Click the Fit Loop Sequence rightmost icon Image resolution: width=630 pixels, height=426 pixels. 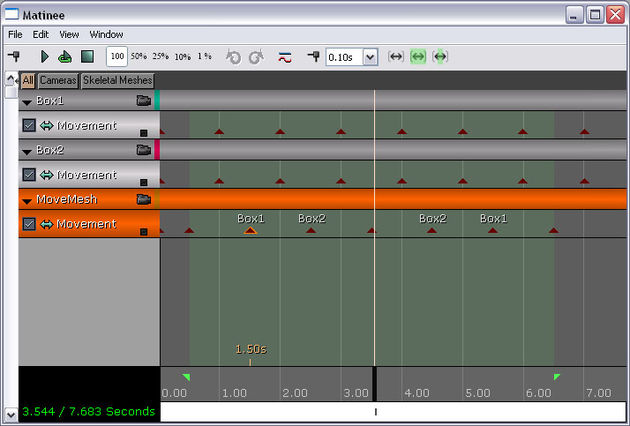pyautogui.click(x=440, y=57)
